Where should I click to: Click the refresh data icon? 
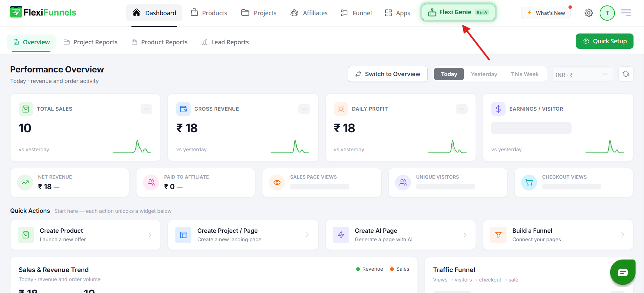pyautogui.click(x=626, y=74)
